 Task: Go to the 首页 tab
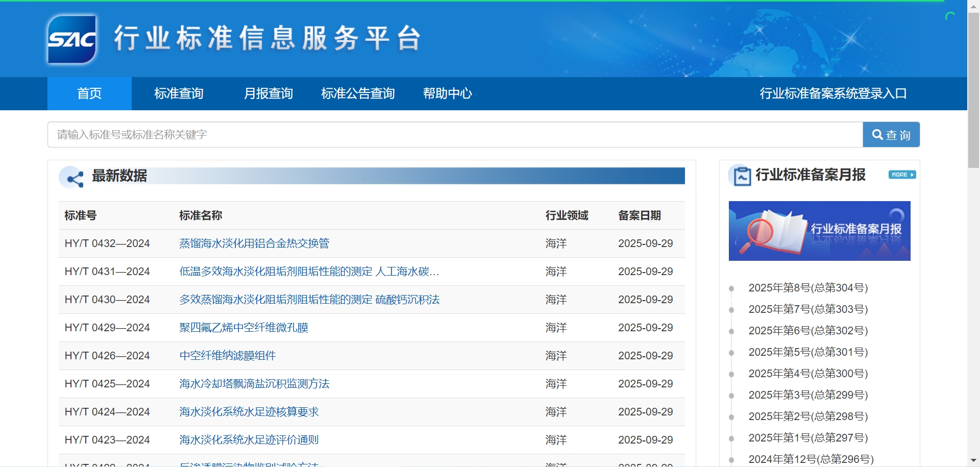[x=89, y=94]
